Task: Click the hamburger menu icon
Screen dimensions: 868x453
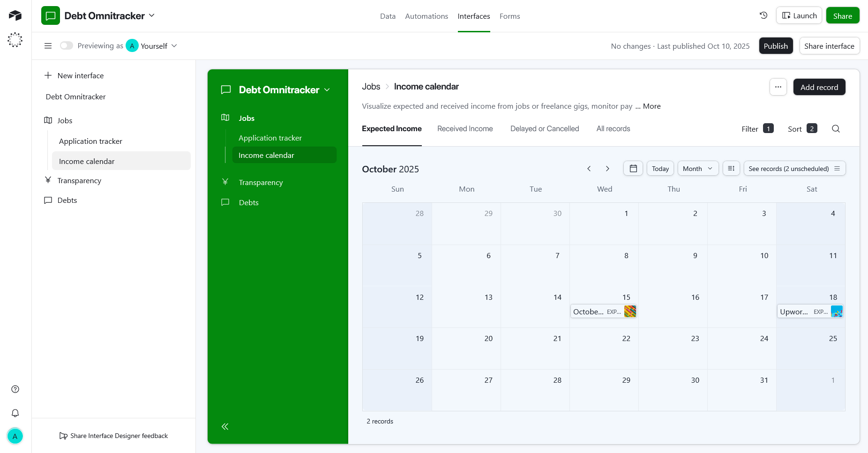Action: 48,46
